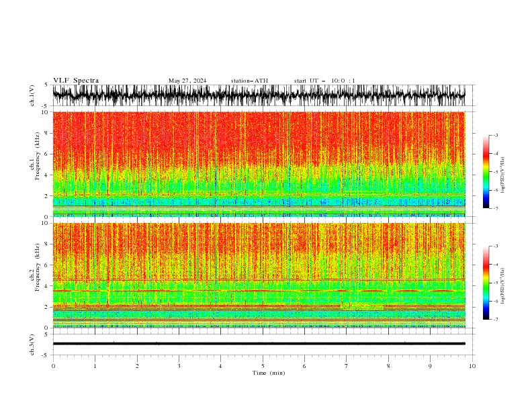This screenshot has height=411, width=532.
Task: Click the ch.1 color bar '-3' label
Action: [x=495, y=135]
